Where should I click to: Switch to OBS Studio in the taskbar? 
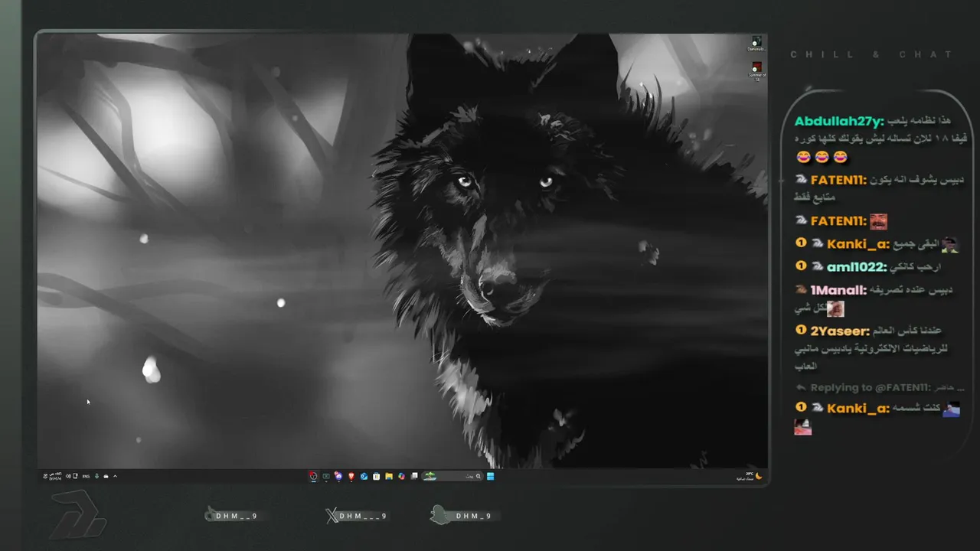(313, 476)
